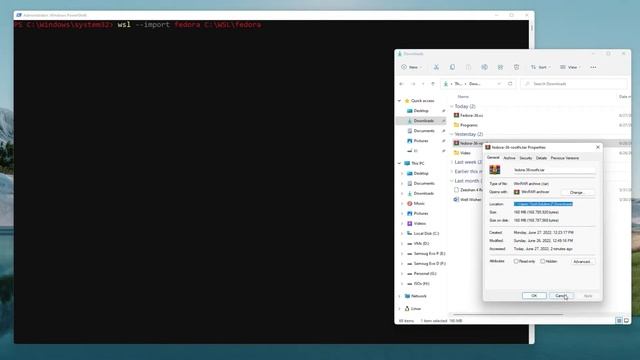
Task: Select Music under This PC
Action: coord(419,203)
